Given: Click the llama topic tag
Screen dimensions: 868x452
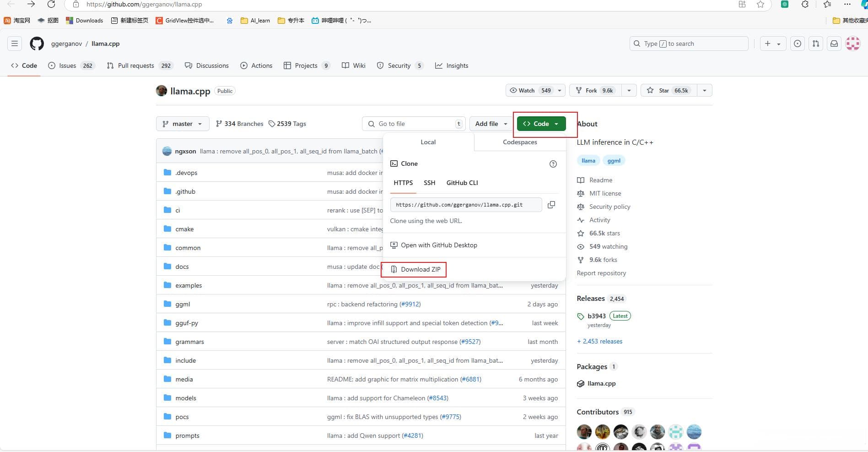Looking at the screenshot, I should click(588, 161).
